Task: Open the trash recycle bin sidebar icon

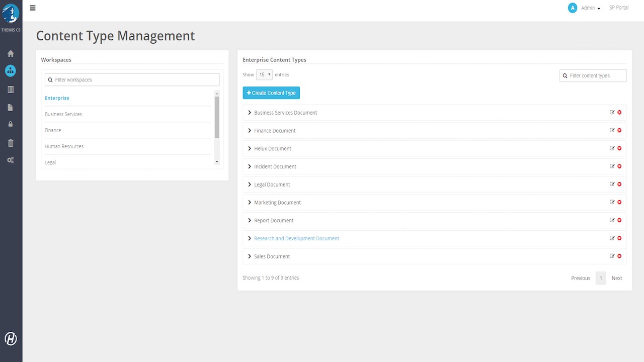Action: pos(11,143)
